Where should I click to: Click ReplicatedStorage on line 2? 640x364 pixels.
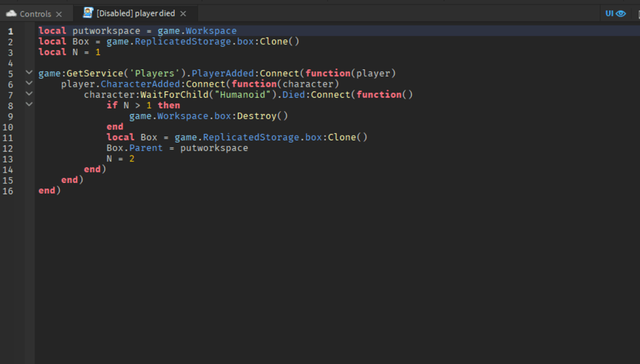[x=183, y=41]
